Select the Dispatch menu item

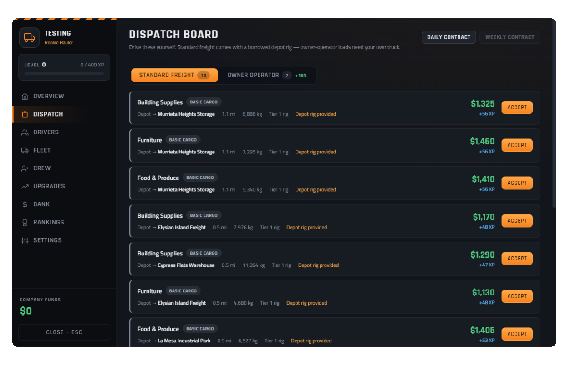coord(64,114)
